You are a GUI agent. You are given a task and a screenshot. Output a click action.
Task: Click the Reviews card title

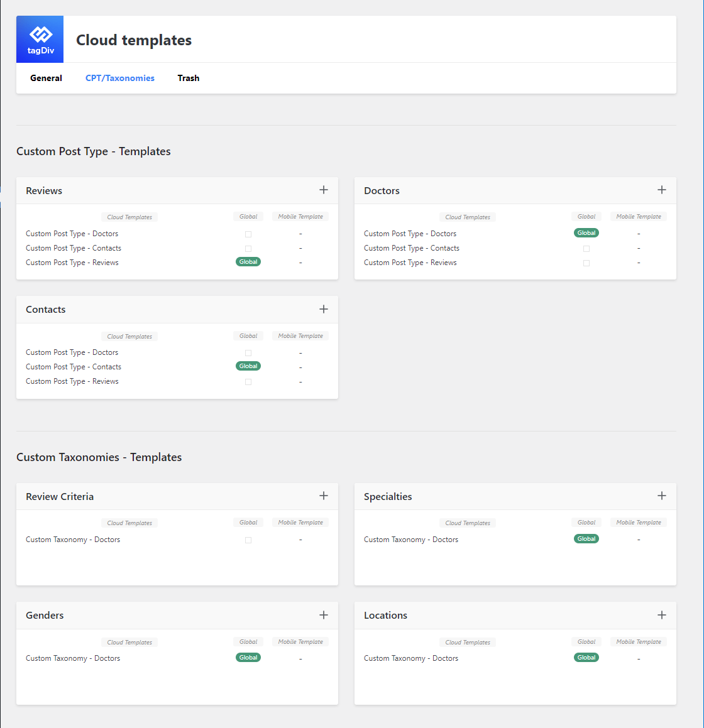click(x=43, y=191)
